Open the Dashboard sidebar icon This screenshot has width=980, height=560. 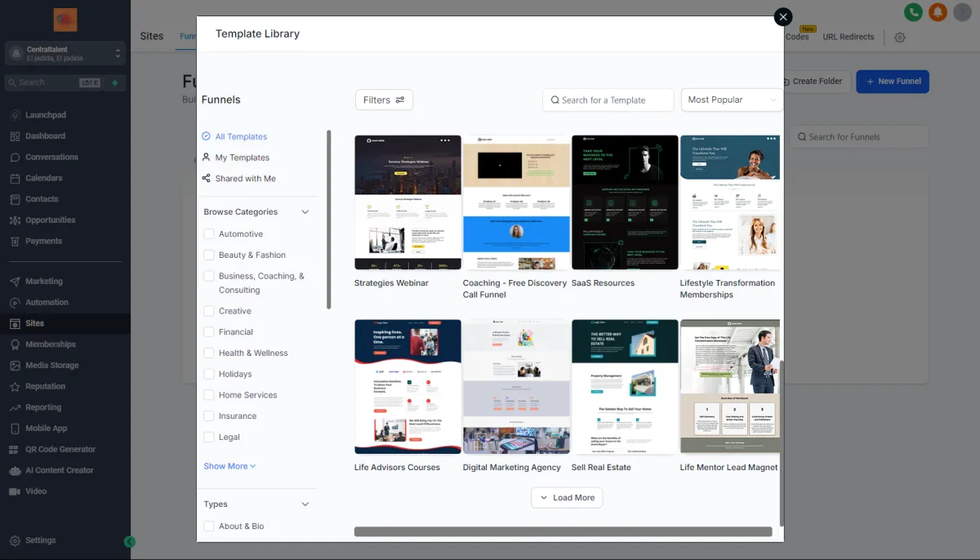[x=16, y=136]
